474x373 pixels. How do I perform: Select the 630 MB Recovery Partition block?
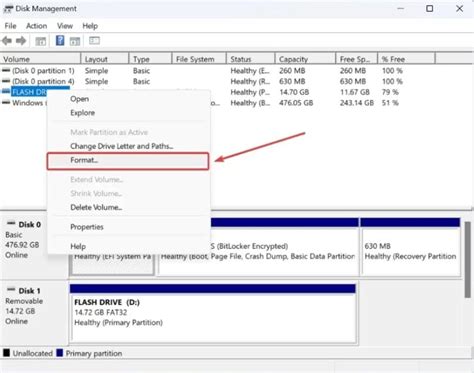(410, 247)
